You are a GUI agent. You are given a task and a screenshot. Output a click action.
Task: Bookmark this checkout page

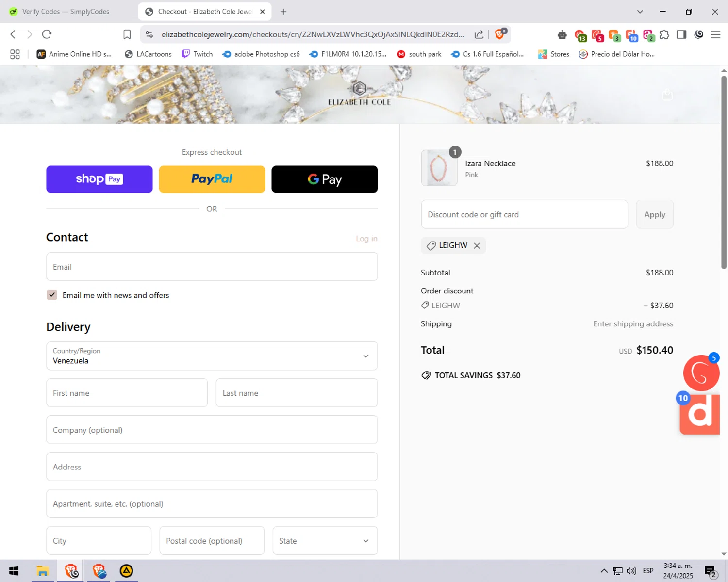[127, 34]
